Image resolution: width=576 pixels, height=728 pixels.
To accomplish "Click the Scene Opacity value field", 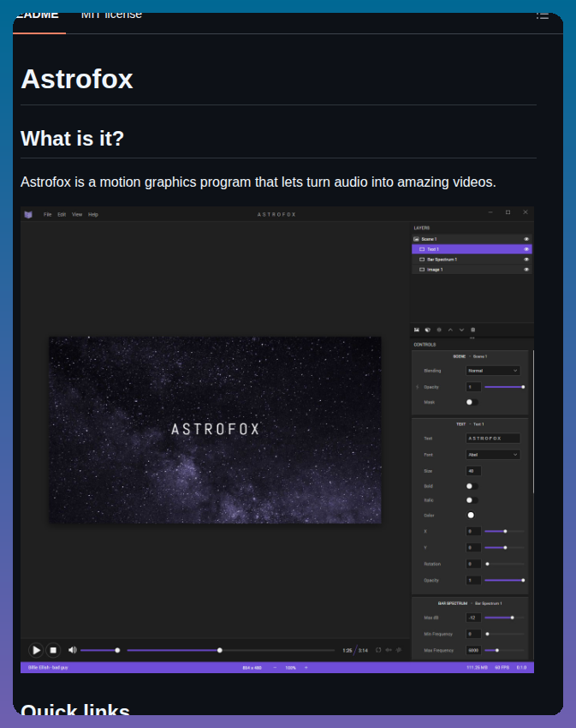I will 473,387.
